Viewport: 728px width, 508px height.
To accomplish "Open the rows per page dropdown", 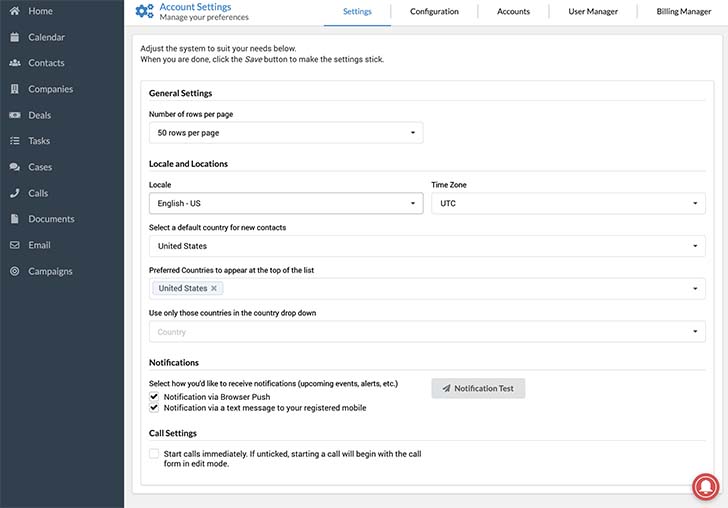I will [286, 133].
